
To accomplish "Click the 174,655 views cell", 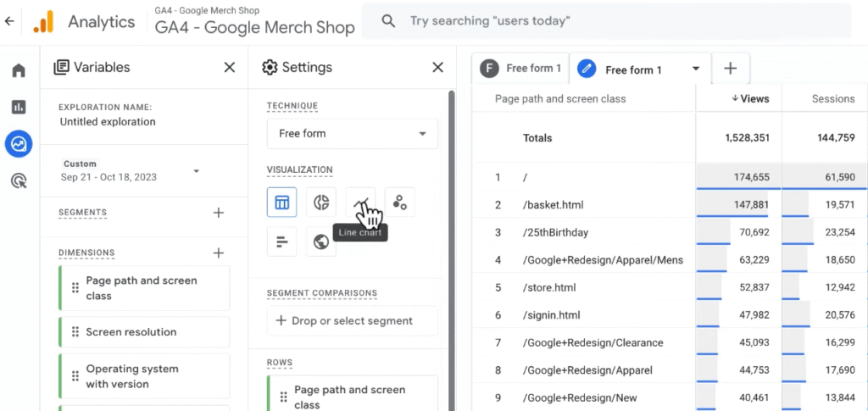I will (739, 177).
